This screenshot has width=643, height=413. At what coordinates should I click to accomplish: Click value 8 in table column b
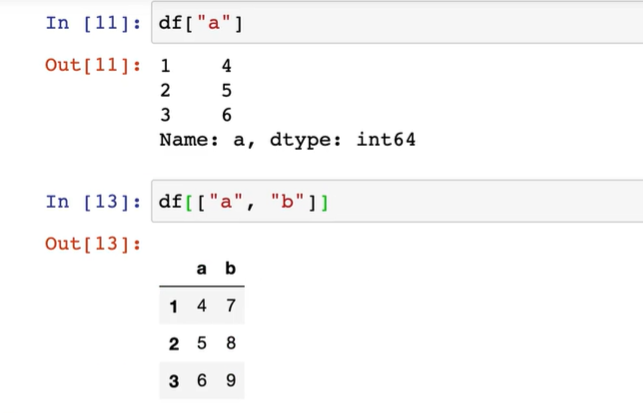[x=231, y=343]
